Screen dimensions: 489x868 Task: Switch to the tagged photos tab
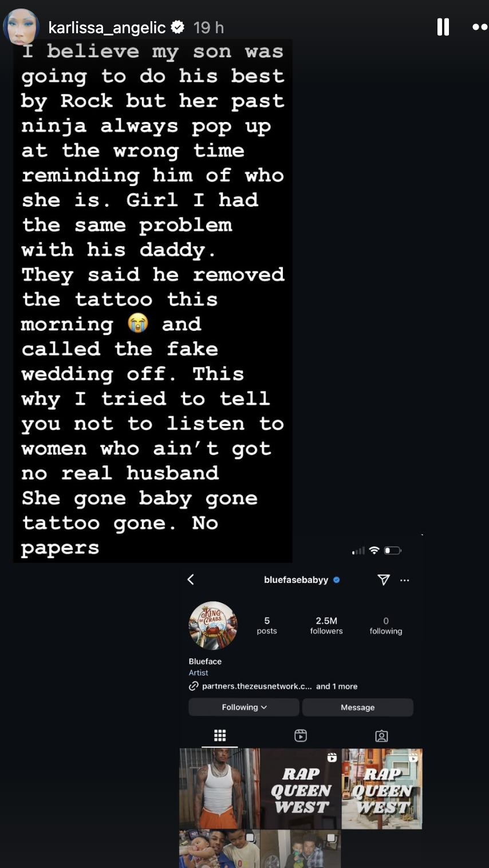381,736
